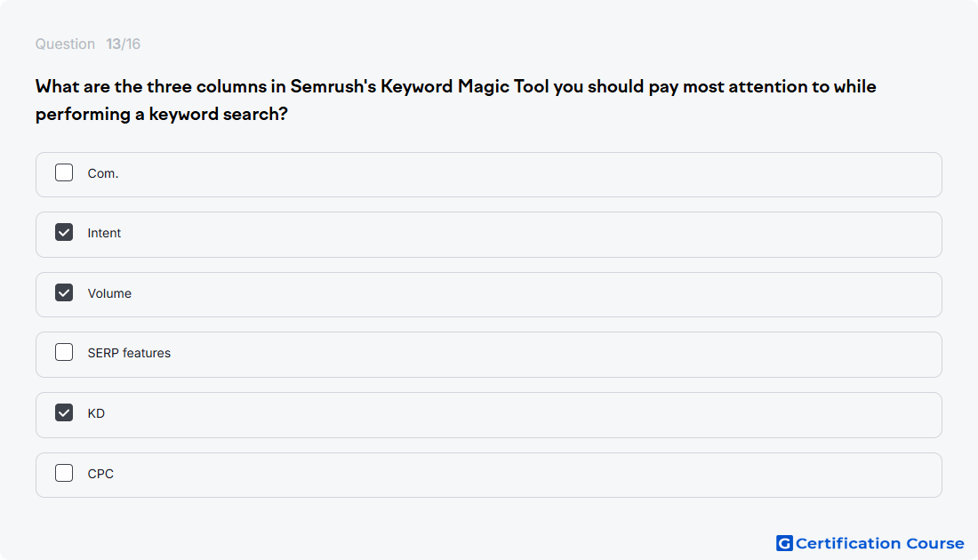978x560 pixels.
Task: Click 'Keyword Magic Tool' in the heading
Action: pyautogui.click(x=465, y=87)
